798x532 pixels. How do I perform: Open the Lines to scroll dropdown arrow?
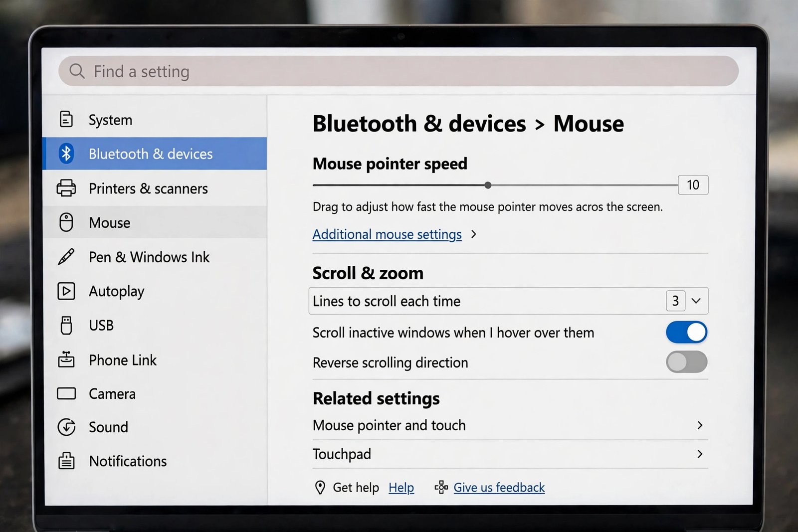click(696, 301)
